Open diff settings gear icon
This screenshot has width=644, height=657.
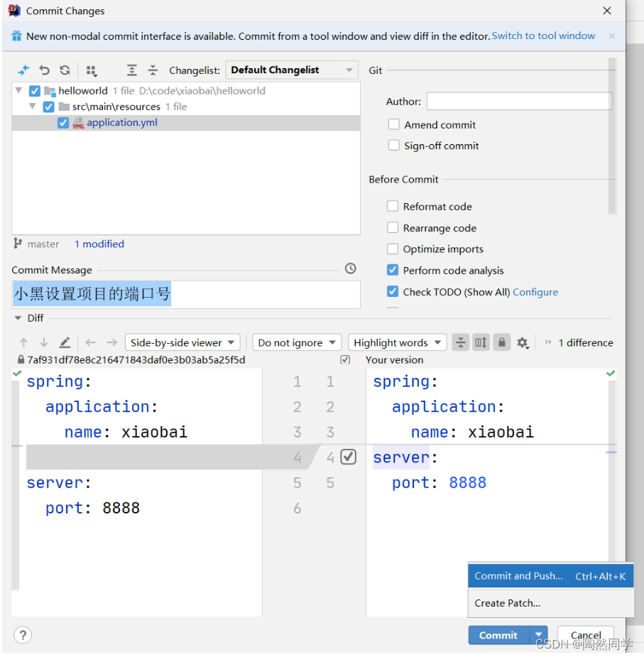point(523,342)
